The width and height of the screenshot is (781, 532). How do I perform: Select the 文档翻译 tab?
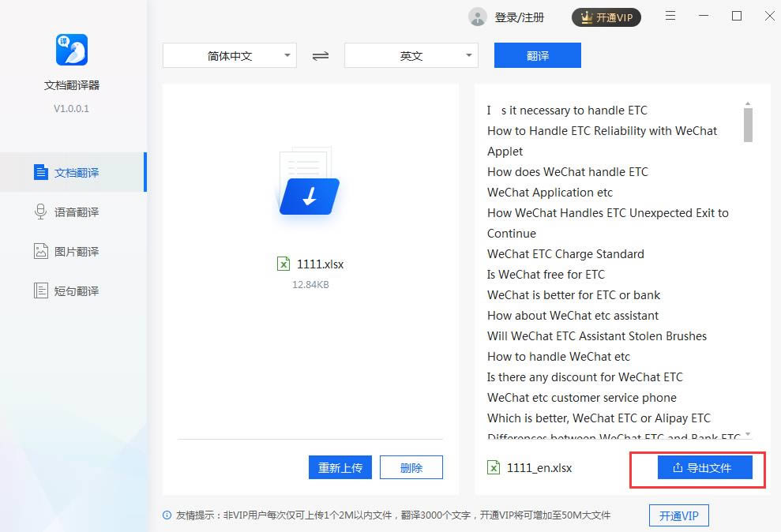(72, 172)
